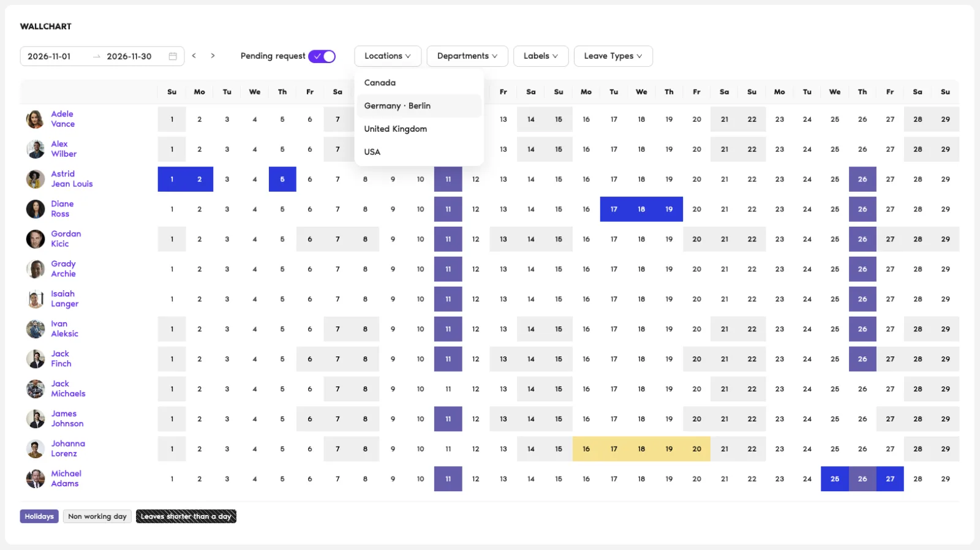
Task: Toggle the Pending request switch off
Action: (322, 56)
